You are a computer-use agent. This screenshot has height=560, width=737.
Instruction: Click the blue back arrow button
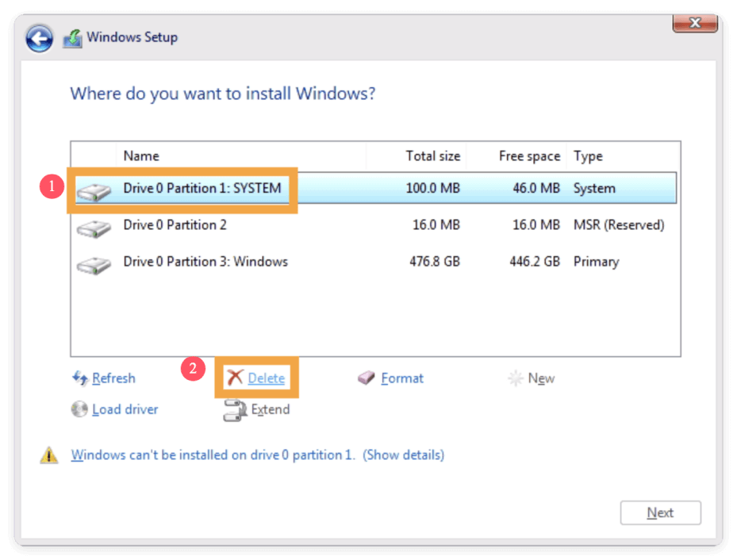click(38, 38)
